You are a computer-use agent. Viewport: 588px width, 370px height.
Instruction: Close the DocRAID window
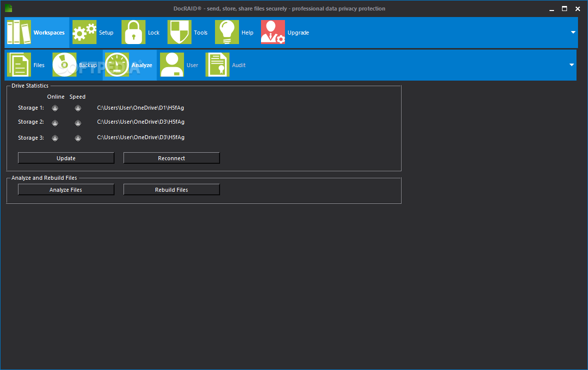577,9
